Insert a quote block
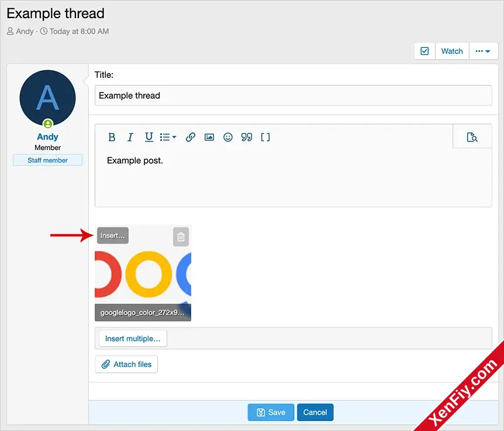The width and height of the screenshot is (504, 431). 247,137
